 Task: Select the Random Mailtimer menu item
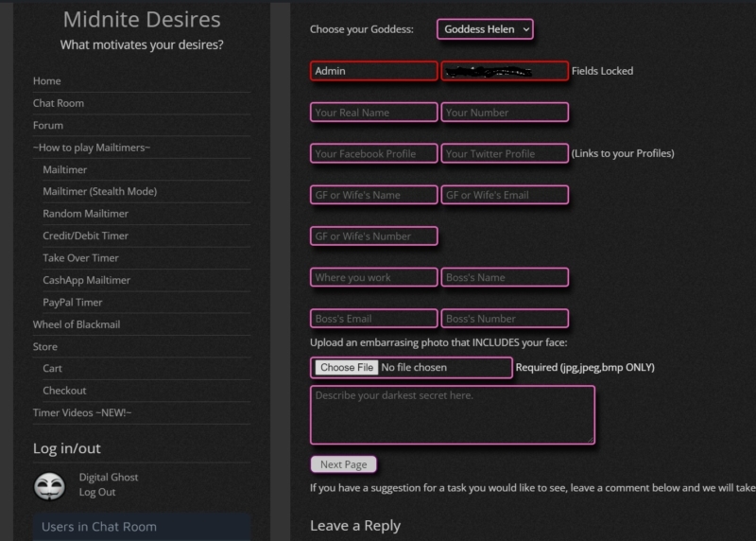click(85, 214)
